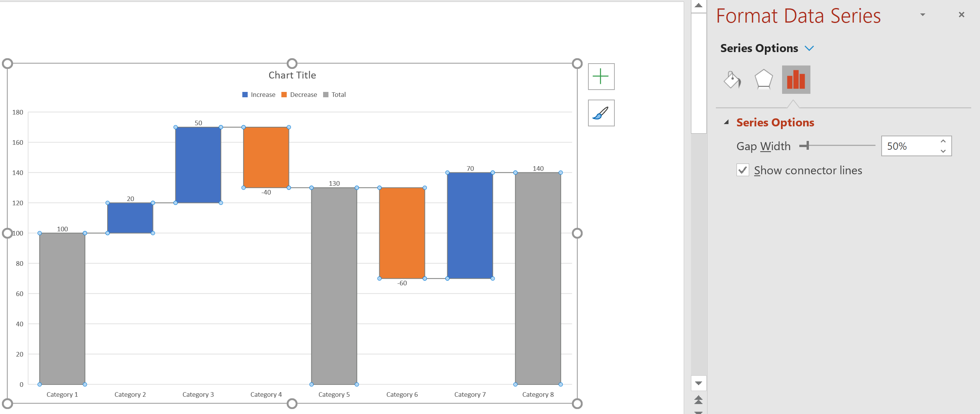
Task: Click the Decrease legend entry
Action: [303, 95]
